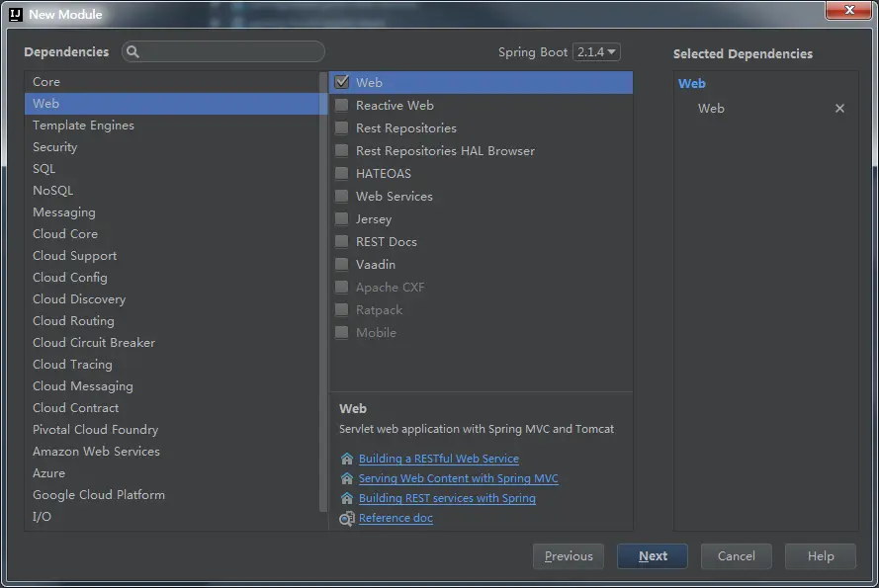Uncheck the Web dependency checkbox
The image size is (879, 588).
coord(341,82)
